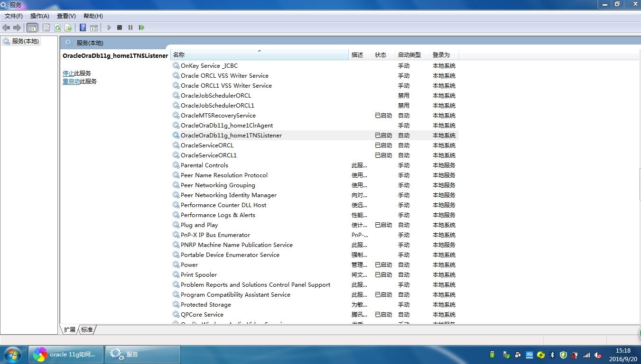Screen dimensions: 641x364
Task: Select the Peer Networking Grouping service
Action: [x=315, y=185]
